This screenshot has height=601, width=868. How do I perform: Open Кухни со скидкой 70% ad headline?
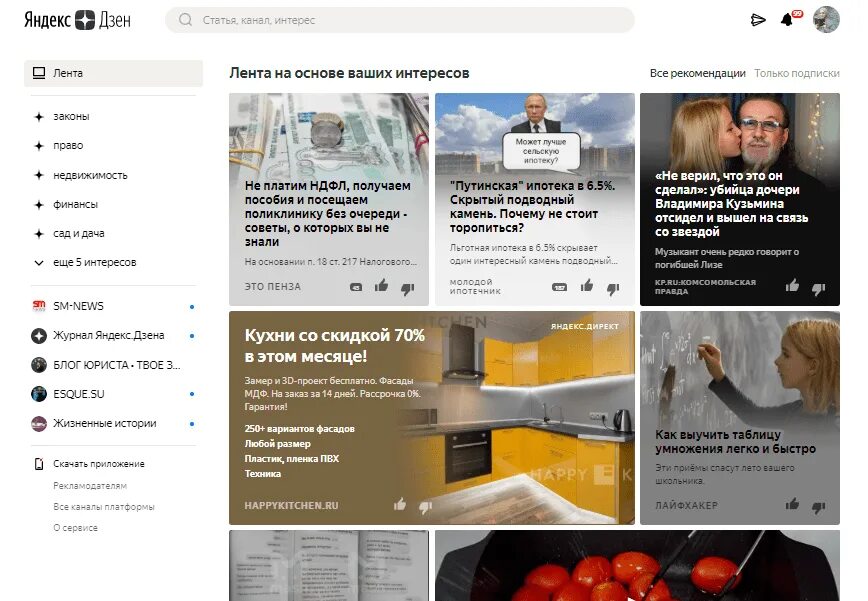click(334, 345)
